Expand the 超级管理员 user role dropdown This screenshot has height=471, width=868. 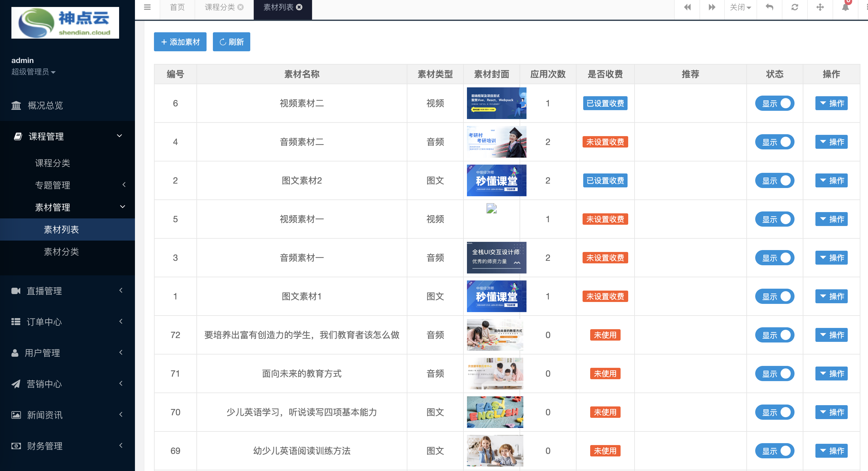click(33, 72)
